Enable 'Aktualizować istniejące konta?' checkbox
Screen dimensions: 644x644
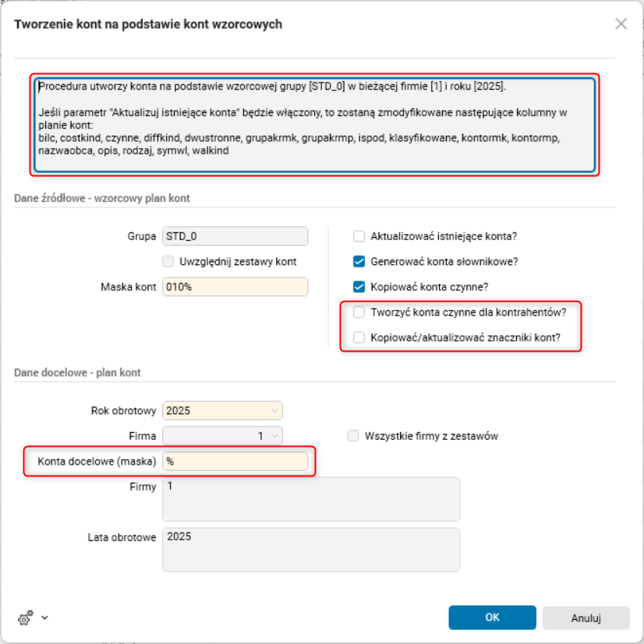(x=359, y=236)
